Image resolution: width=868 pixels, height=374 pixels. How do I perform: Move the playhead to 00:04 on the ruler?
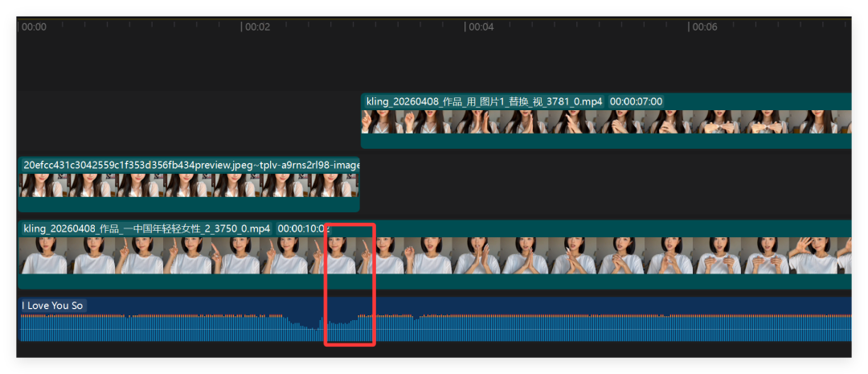(481, 27)
